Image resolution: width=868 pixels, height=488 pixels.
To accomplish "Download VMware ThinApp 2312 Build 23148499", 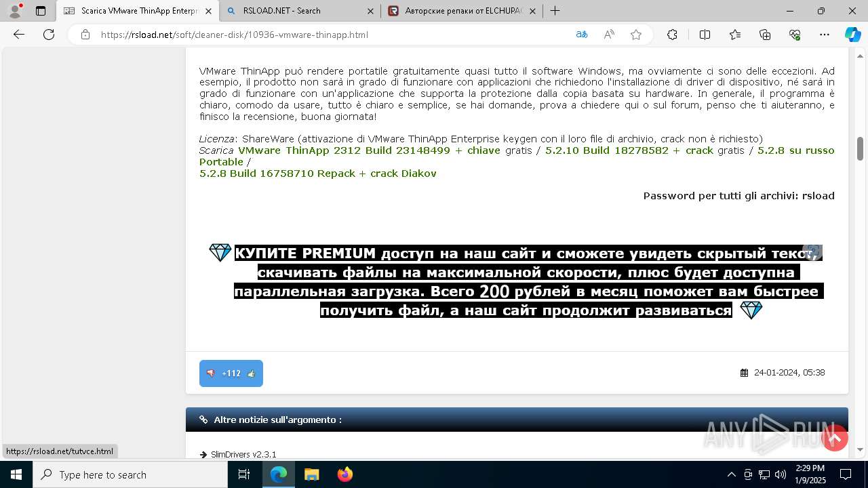I will tap(369, 150).
